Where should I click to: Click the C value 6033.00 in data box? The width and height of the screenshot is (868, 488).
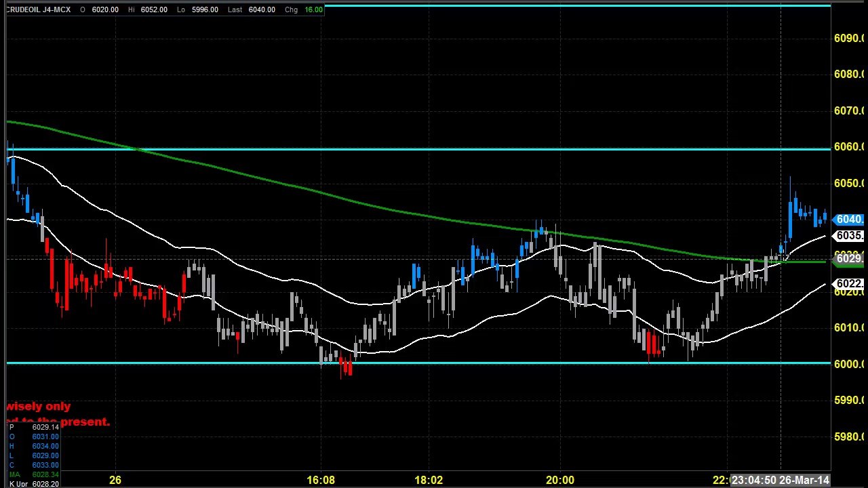45,465
